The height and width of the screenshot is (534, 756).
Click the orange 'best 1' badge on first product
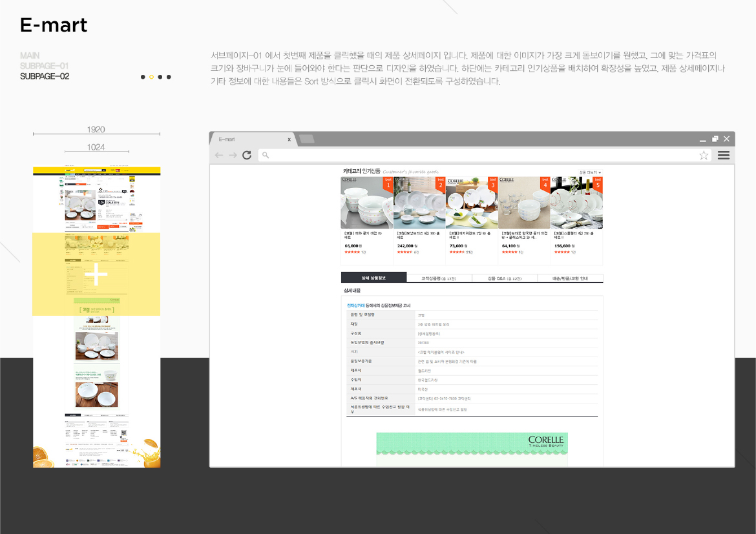(x=388, y=183)
